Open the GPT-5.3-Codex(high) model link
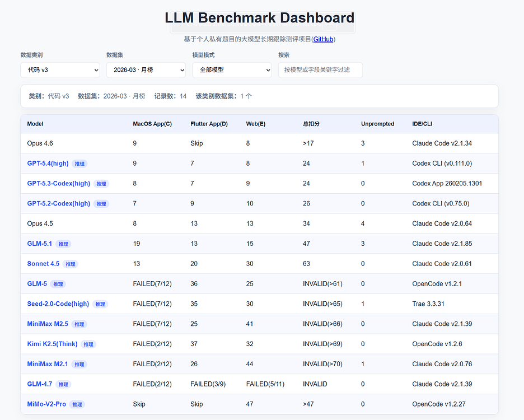The width and height of the screenshot is (524, 420). pos(58,183)
